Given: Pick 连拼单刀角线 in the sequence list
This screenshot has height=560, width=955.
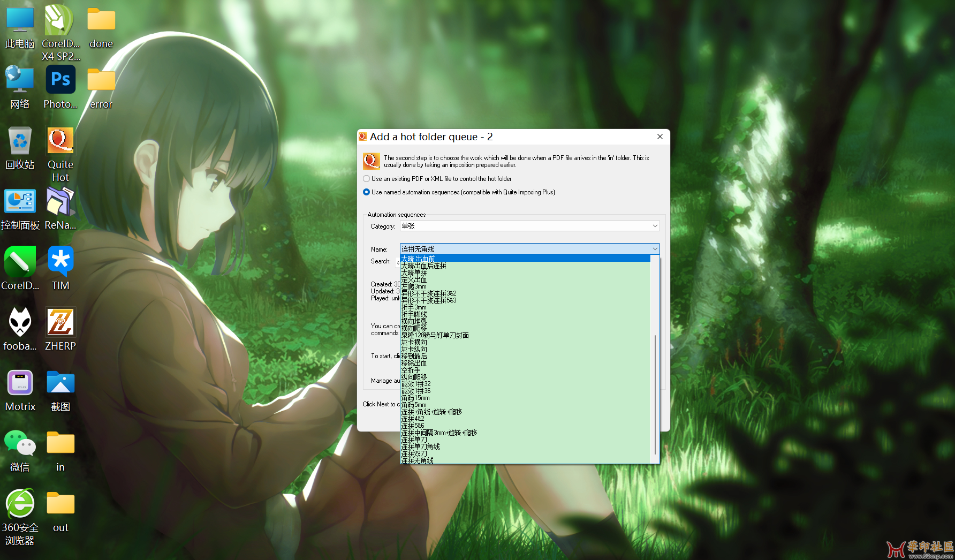Looking at the screenshot, I should coord(421,447).
